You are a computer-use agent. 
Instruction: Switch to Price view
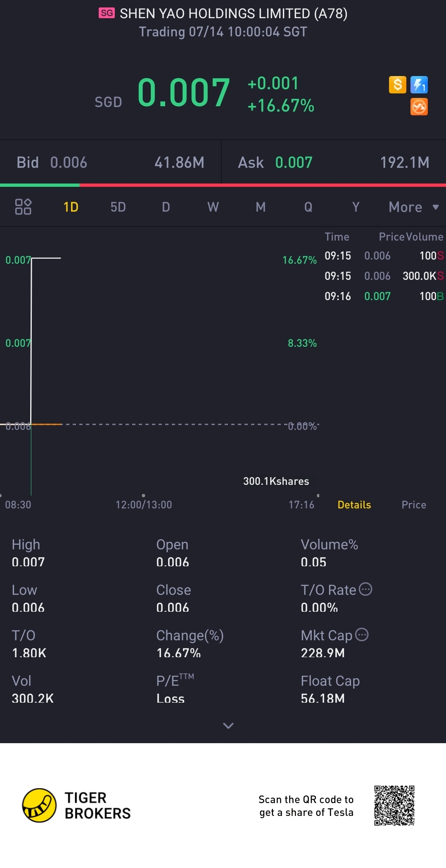tap(413, 505)
